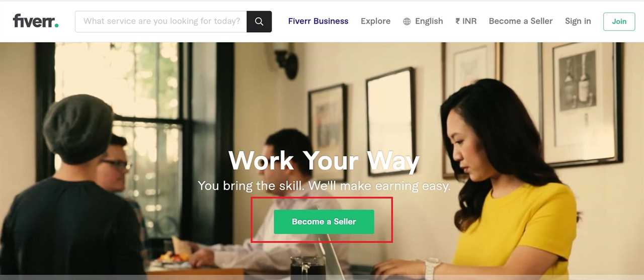Click the fiverr logo
This screenshot has height=280, width=644.
36,21
